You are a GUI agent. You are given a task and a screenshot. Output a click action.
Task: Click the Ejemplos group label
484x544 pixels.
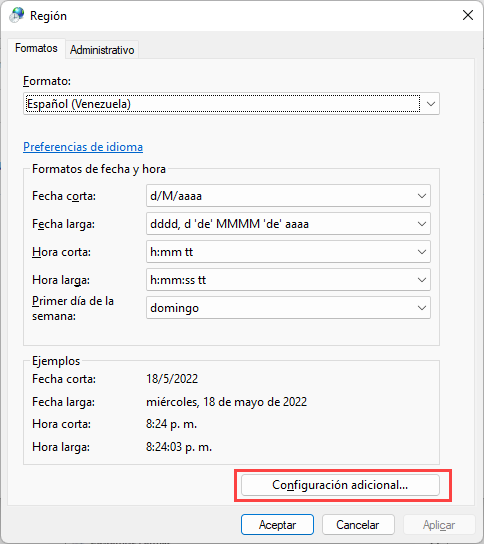(56, 361)
